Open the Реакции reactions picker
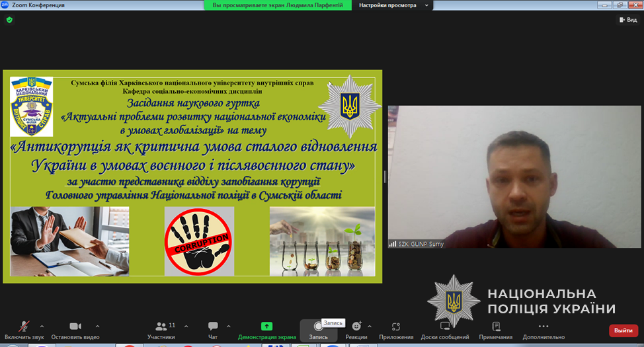The image size is (644, 347). [356, 330]
